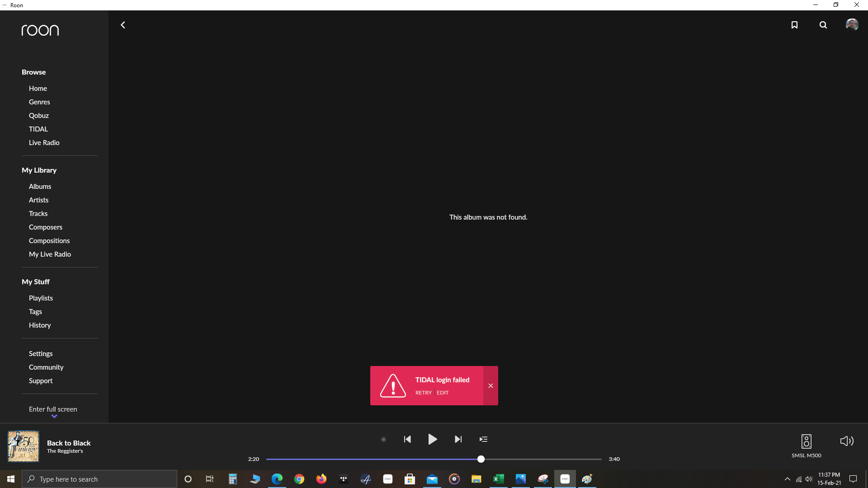Open Roon Settings
The image size is (868, 488).
[41, 354]
